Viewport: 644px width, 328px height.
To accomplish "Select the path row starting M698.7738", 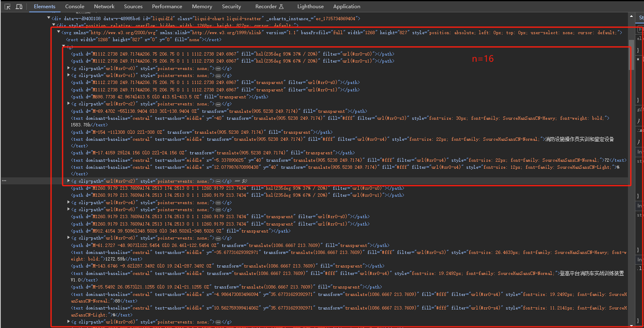I will pos(169,97).
